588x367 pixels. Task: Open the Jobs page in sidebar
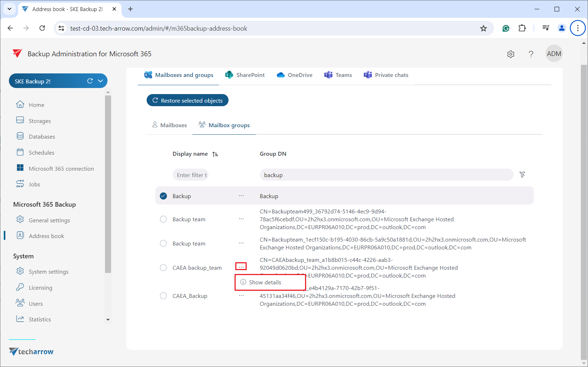34,184
